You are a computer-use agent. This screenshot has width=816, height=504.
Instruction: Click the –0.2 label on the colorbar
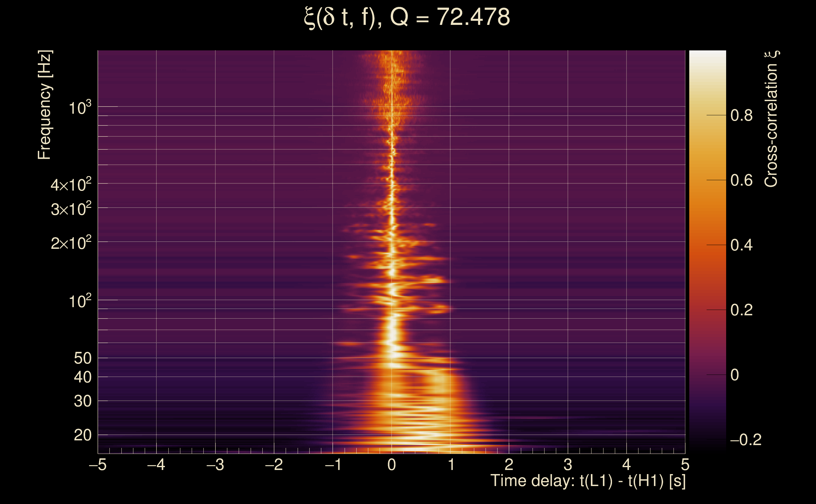[746, 440]
